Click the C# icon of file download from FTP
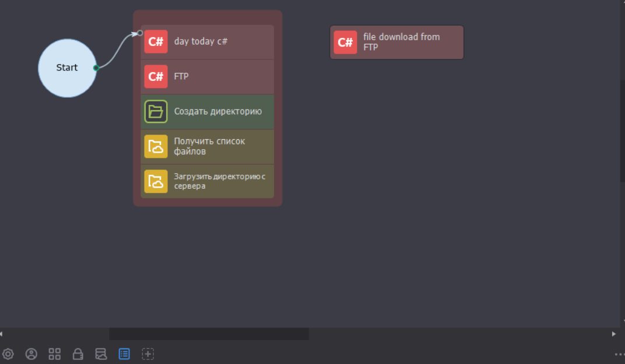 (x=345, y=42)
